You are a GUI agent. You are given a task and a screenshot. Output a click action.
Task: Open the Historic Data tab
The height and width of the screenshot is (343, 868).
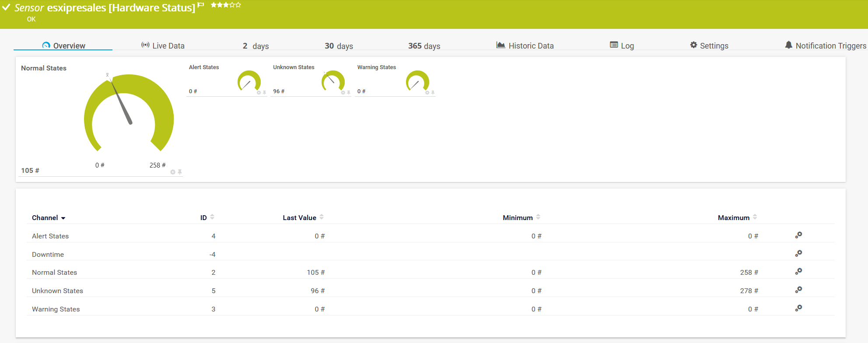(x=525, y=45)
